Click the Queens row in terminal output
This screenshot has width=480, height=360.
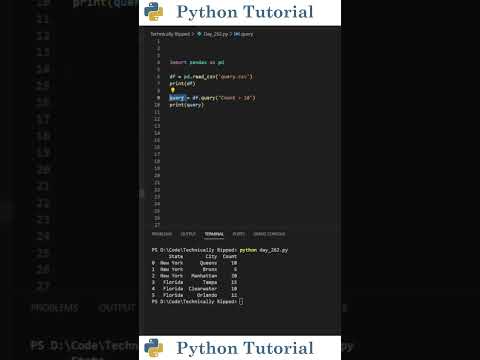(x=194, y=263)
